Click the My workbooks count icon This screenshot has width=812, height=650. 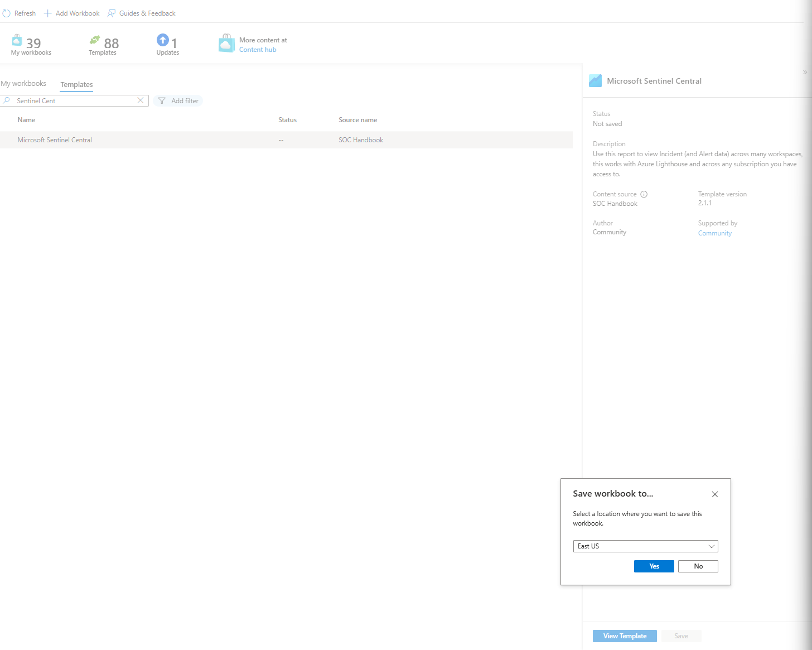17,41
